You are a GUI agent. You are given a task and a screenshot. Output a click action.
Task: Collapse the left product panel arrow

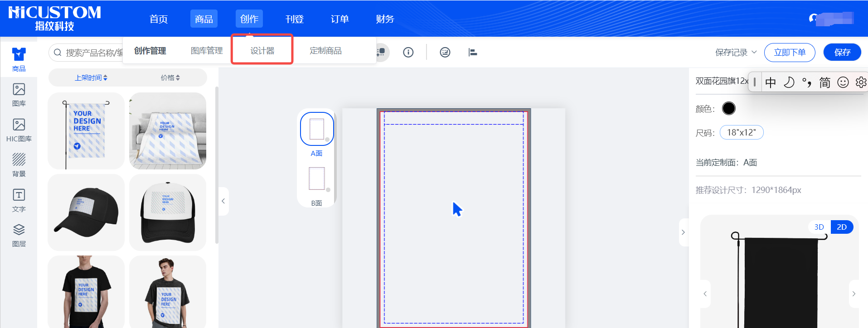(223, 201)
